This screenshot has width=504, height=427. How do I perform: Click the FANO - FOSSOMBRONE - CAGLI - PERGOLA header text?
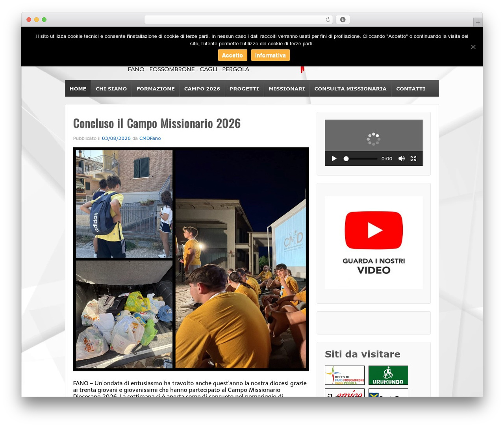(x=189, y=69)
